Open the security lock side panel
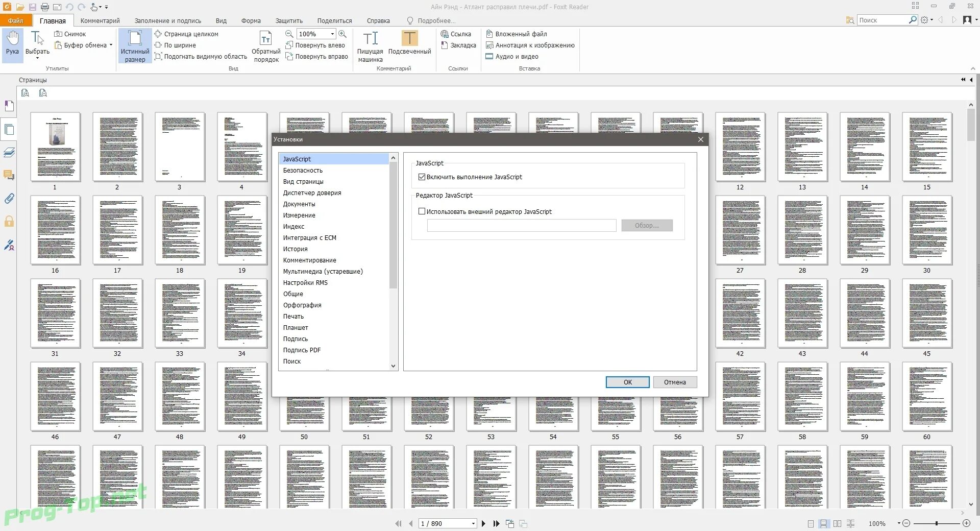 point(9,221)
